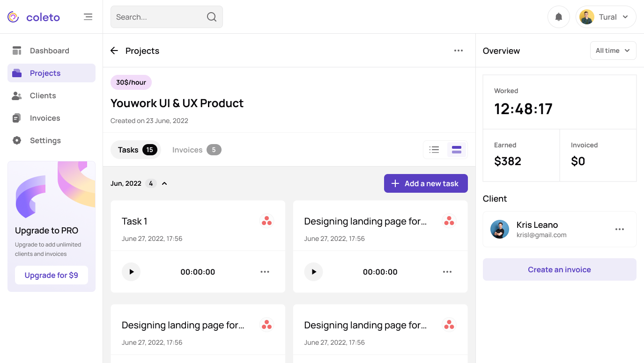The width and height of the screenshot is (644, 363).
Task: Switch to list view layout
Action: click(x=434, y=150)
